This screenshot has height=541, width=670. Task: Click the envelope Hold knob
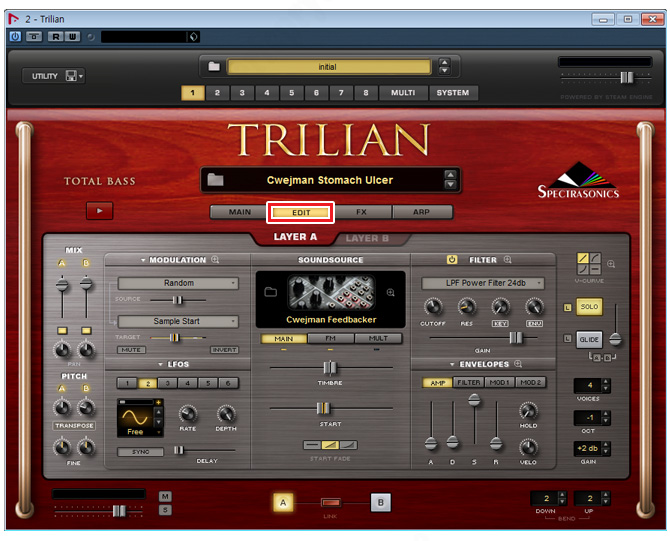coord(528,411)
